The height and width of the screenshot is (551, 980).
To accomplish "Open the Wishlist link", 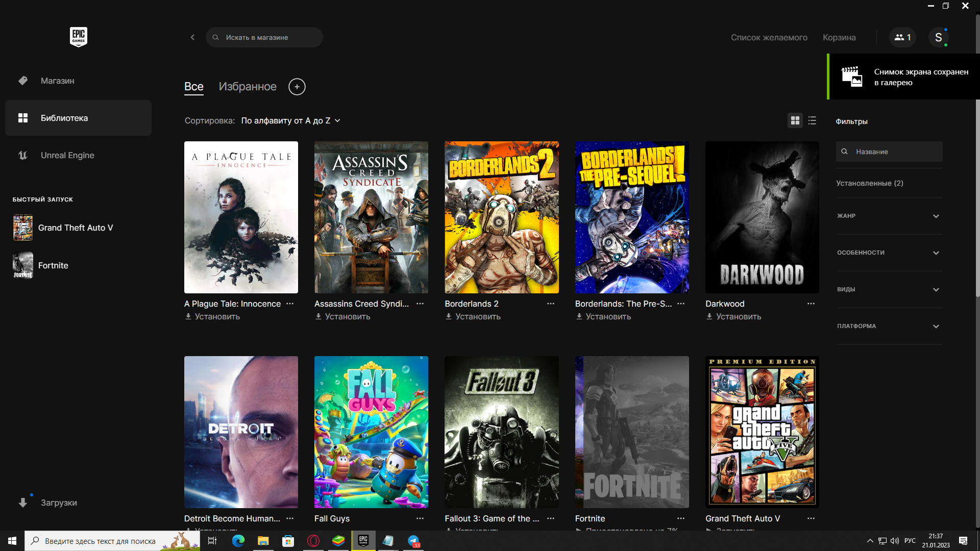I will click(769, 37).
